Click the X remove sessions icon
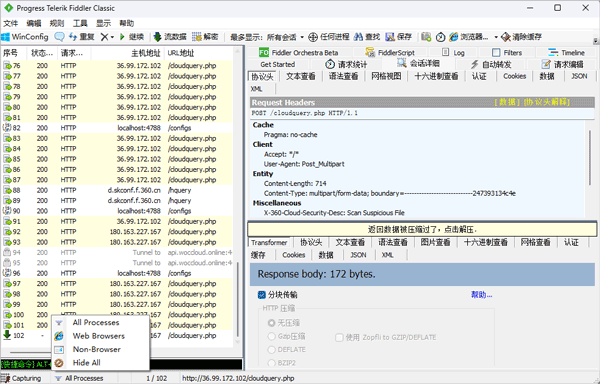 [x=104, y=37]
